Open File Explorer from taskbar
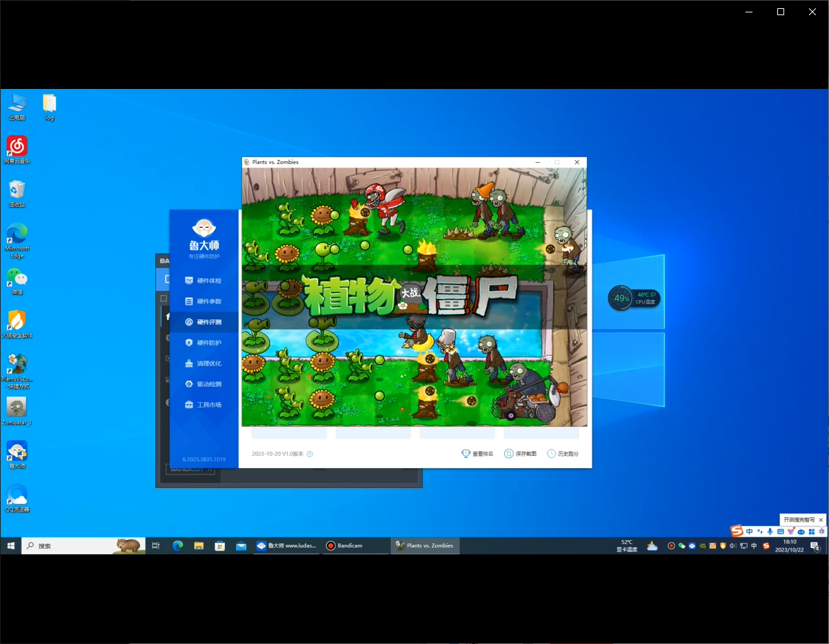The image size is (829, 644). point(199,545)
